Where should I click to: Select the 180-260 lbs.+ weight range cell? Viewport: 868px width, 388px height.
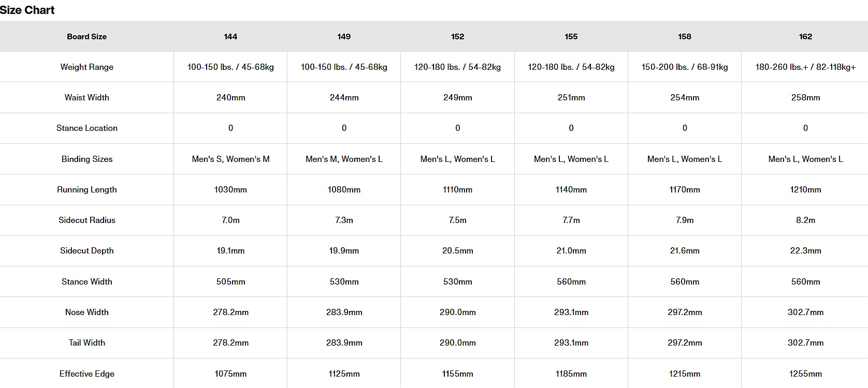point(805,67)
